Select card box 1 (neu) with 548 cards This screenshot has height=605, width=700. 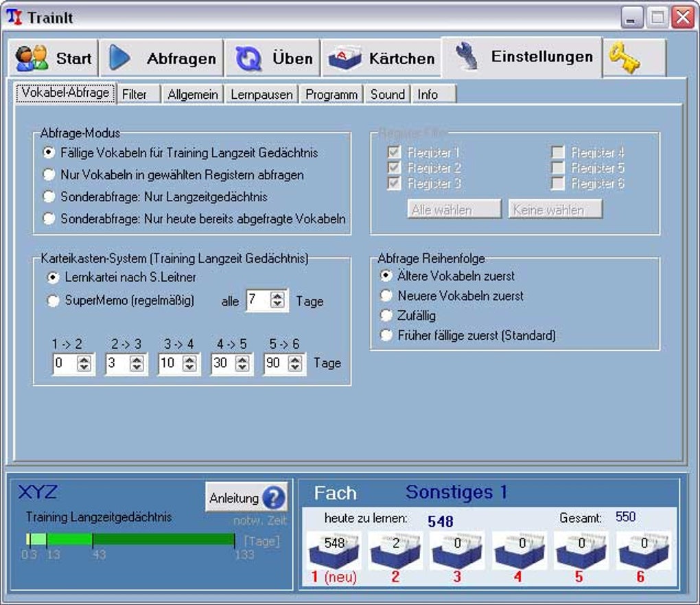(334, 551)
